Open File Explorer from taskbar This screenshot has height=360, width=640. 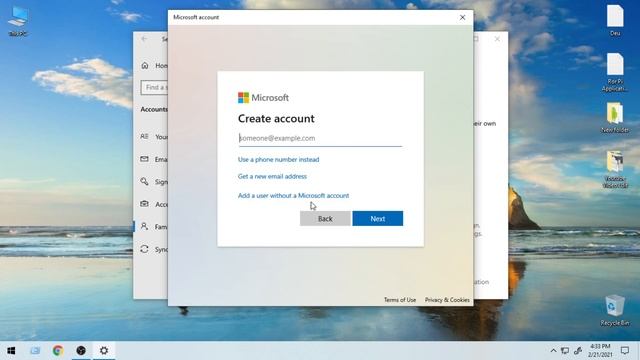point(35,351)
